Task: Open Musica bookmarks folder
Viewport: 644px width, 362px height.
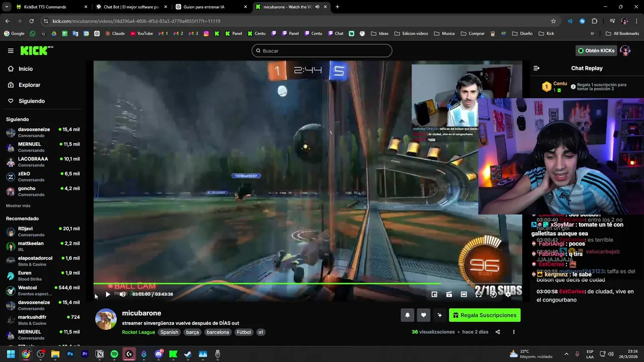Action: pos(444,34)
